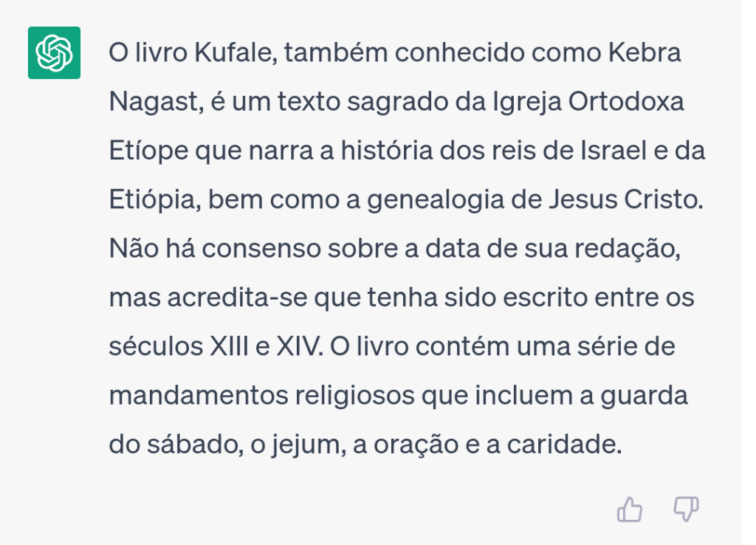The width and height of the screenshot is (756, 545).
Task: Click the word "Kebra" in the first line
Action: pos(644,54)
